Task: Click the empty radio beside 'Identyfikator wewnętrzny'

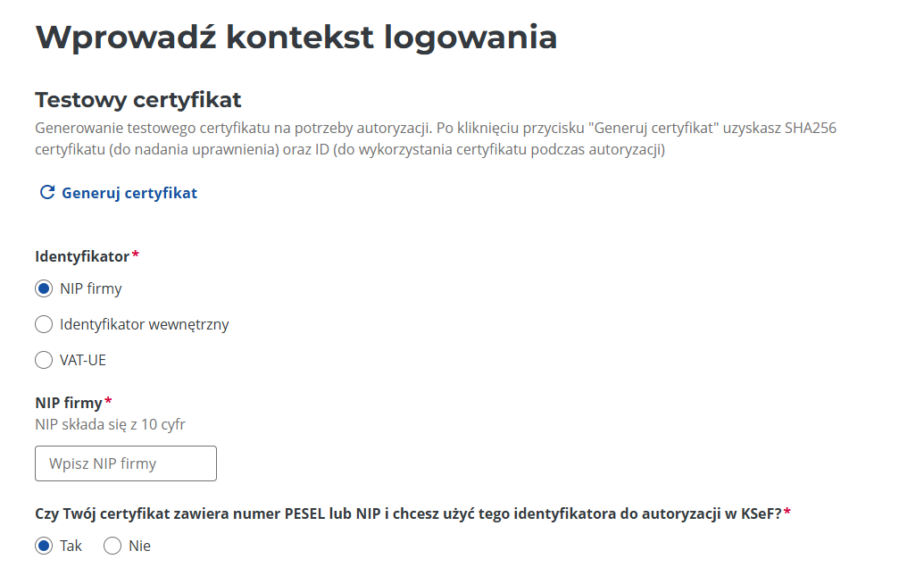Action: (x=44, y=324)
